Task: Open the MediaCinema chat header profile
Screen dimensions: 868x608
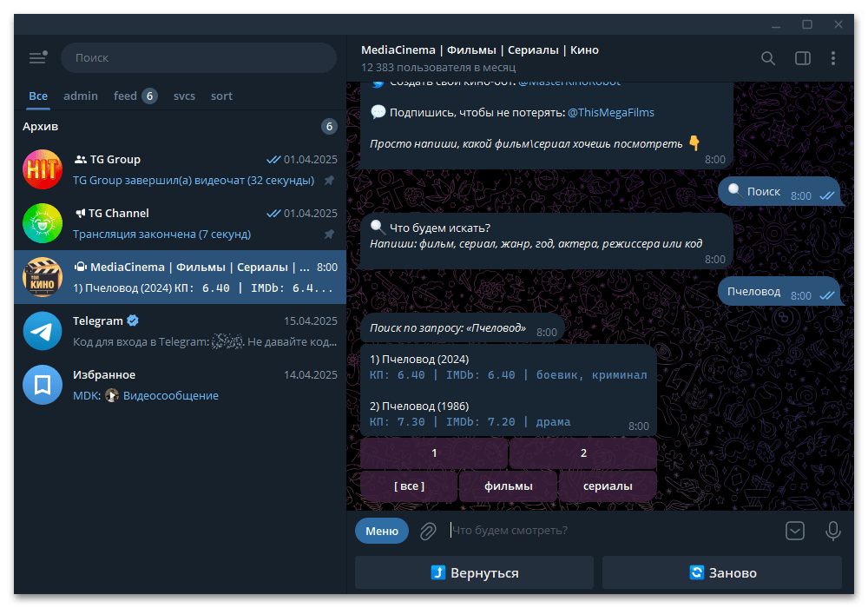Action: tap(480, 58)
